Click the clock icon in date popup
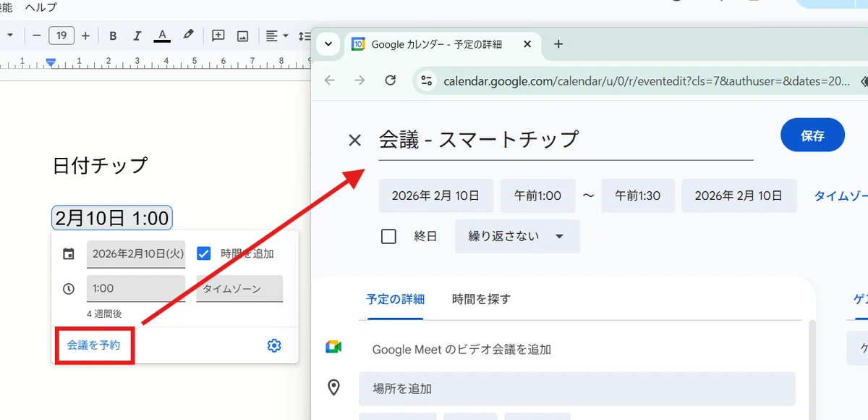Screen dimensions: 868x420 [69, 288]
